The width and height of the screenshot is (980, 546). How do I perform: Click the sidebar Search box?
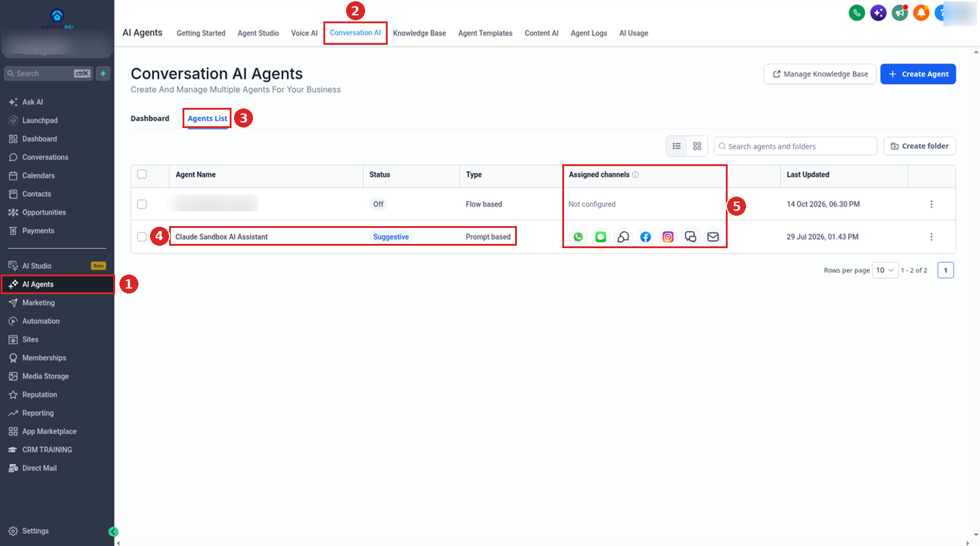coord(48,74)
